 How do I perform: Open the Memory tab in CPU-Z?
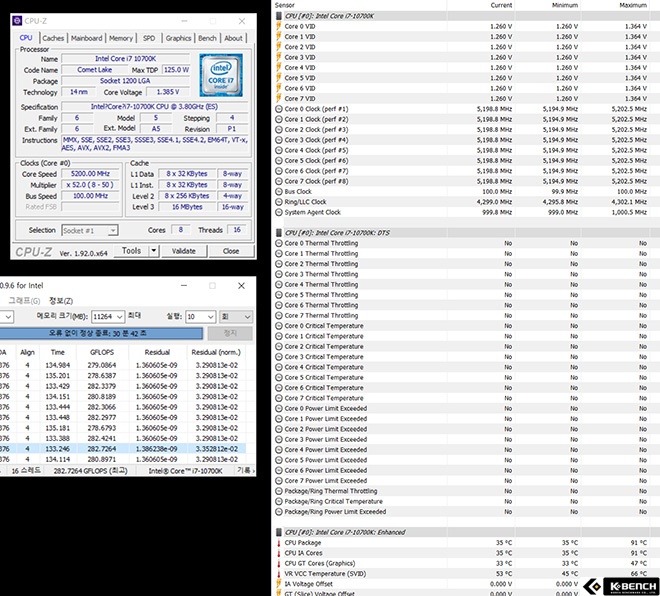tap(121, 38)
